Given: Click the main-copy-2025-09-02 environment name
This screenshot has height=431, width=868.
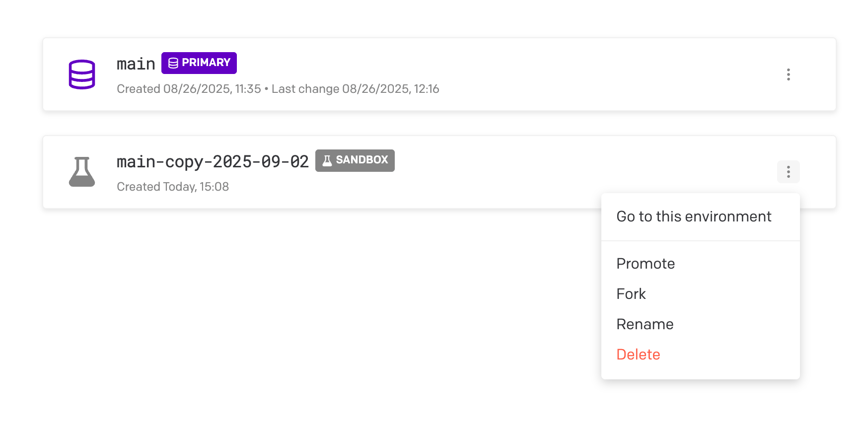Looking at the screenshot, I should (213, 162).
